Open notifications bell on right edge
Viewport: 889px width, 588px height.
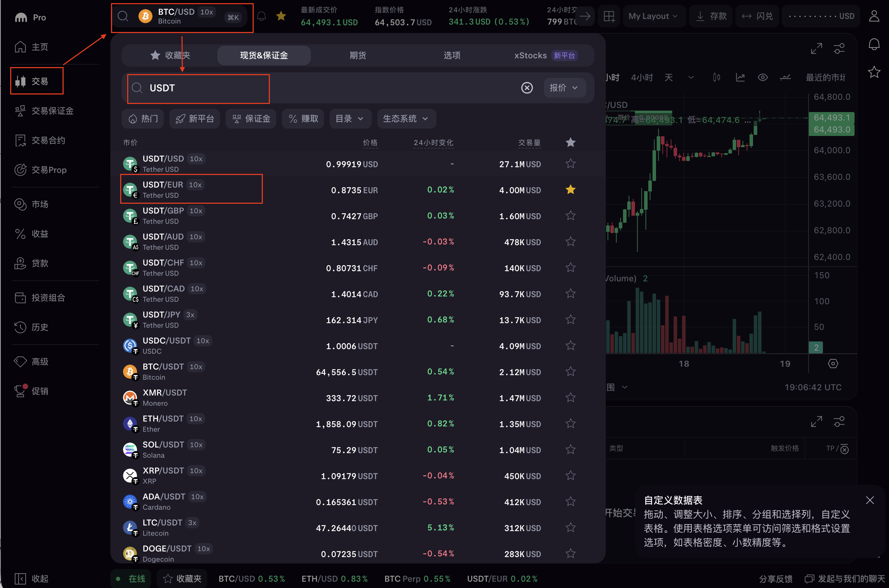point(874,44)
